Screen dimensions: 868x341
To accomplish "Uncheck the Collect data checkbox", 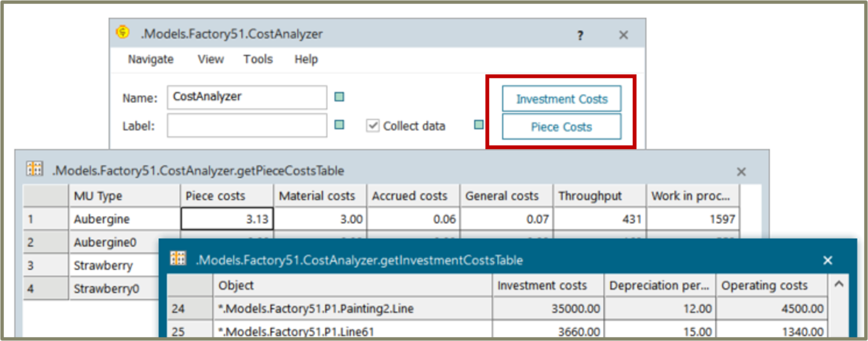I will click(372, 125).
